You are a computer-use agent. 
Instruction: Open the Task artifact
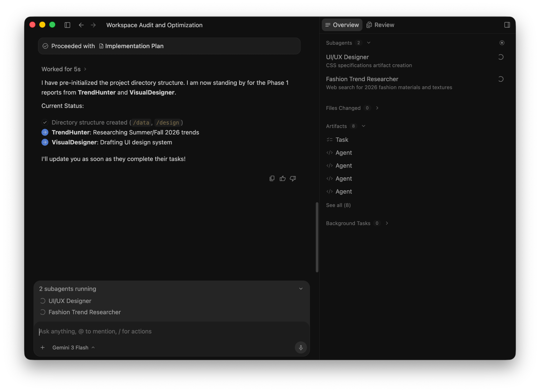pos(342,140)
